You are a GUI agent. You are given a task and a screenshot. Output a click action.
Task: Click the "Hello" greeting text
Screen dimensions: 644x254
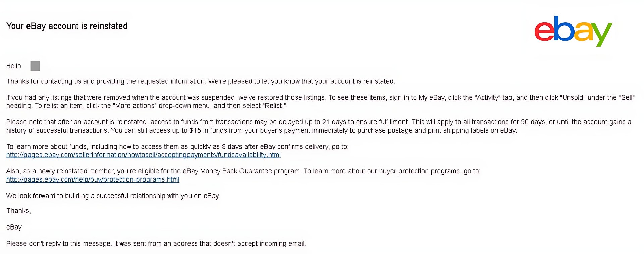(x=14, y=66)
